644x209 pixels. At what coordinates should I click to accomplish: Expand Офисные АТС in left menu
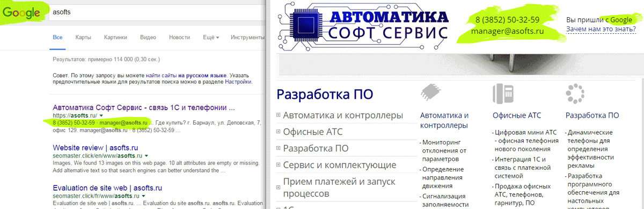(279, 132)
